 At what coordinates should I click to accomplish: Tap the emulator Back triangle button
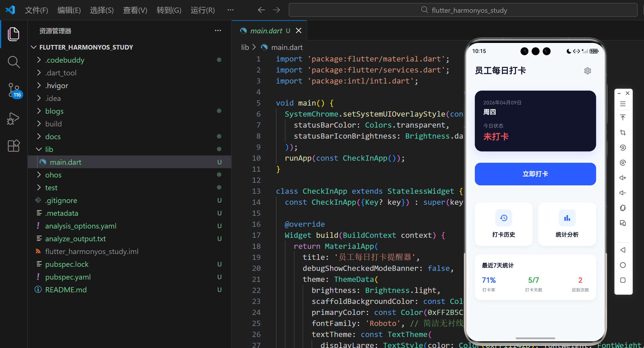(x=623, y=250)
